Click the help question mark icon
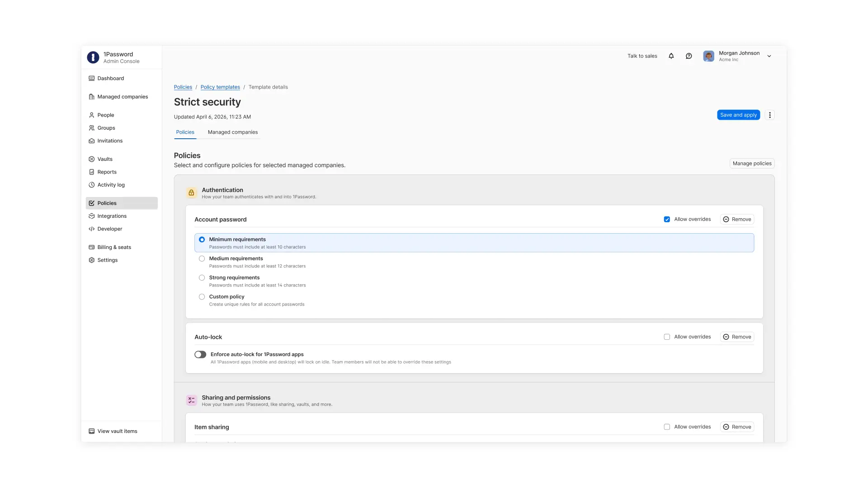 pos(689,56)
